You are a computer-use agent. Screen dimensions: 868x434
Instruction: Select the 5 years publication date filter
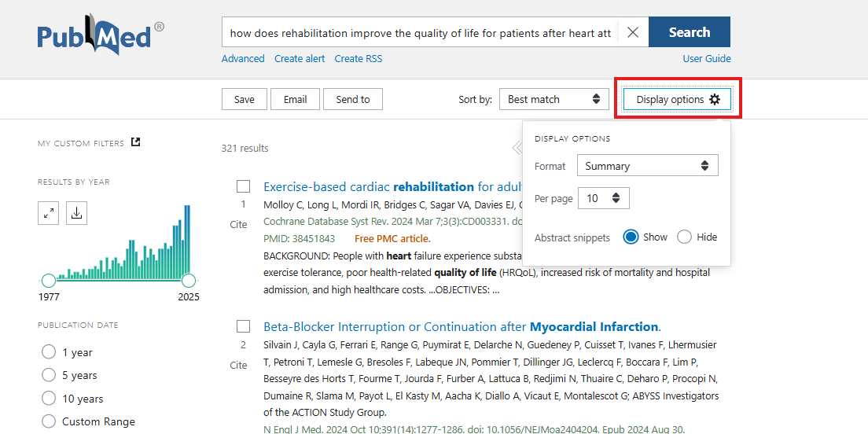[49, 375]
